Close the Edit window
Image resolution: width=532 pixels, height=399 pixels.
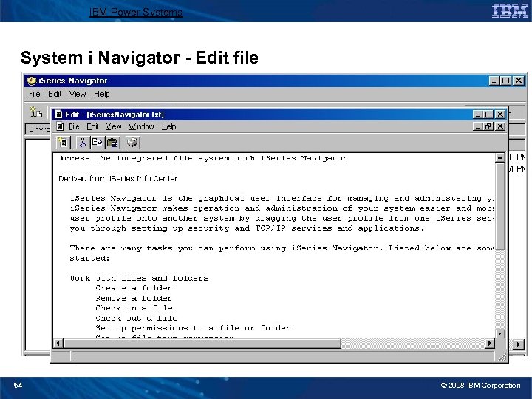pyautogui.click(x=499, y=115)
